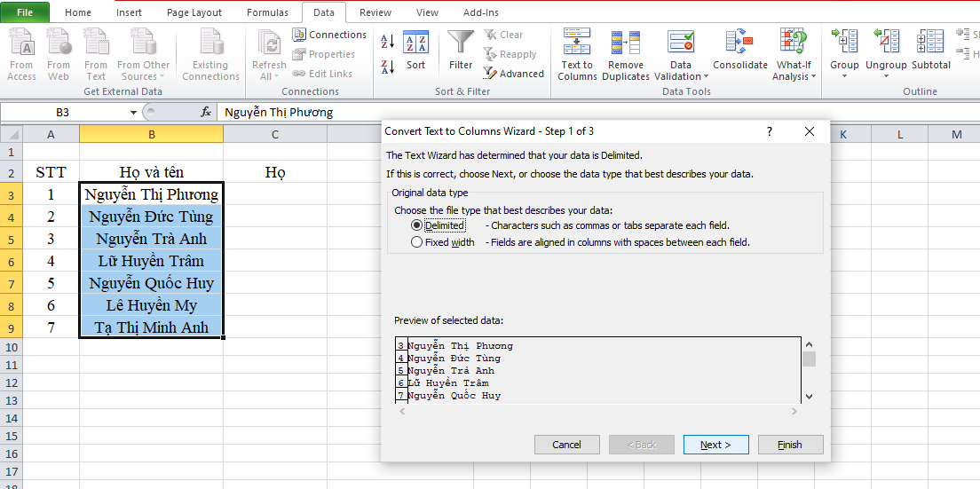Select the Fixed width radio option
Screen dimensions: 980x489
pos(417,242)
